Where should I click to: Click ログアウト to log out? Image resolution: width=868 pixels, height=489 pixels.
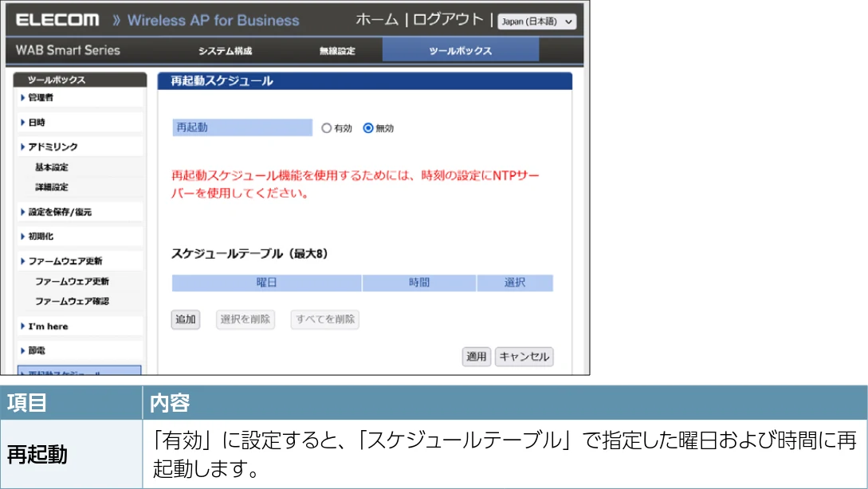[x=449, y=20]
